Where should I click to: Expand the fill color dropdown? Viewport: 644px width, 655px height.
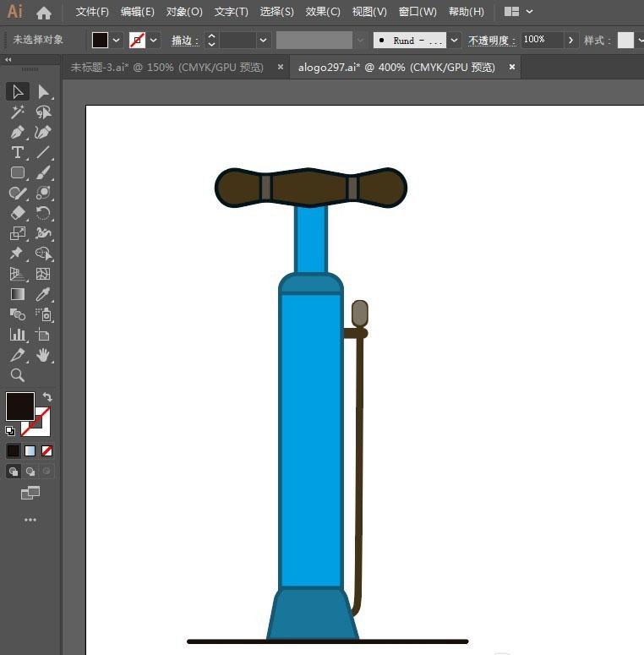(116, 41)
